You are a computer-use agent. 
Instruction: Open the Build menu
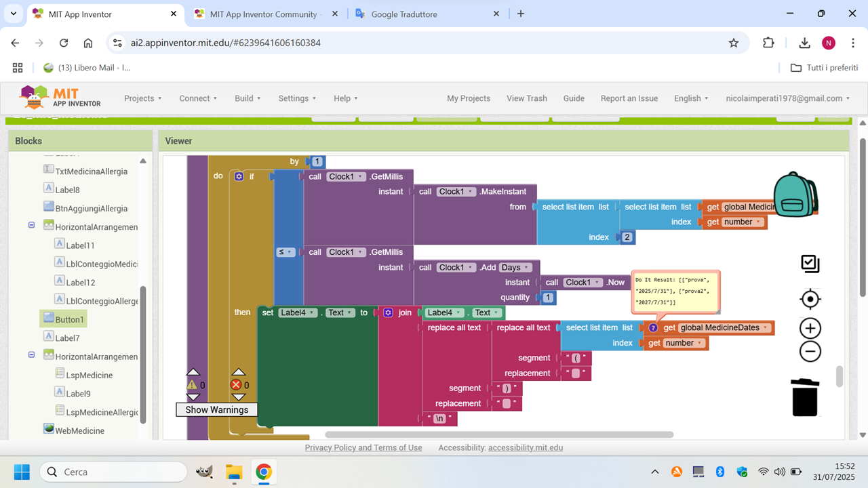tap(248, 98)
